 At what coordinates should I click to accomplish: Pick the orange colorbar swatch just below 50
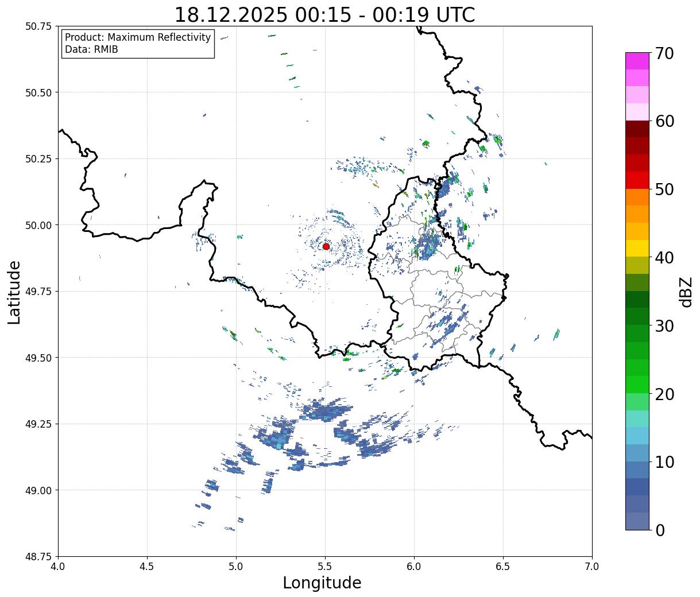point(637,197)
